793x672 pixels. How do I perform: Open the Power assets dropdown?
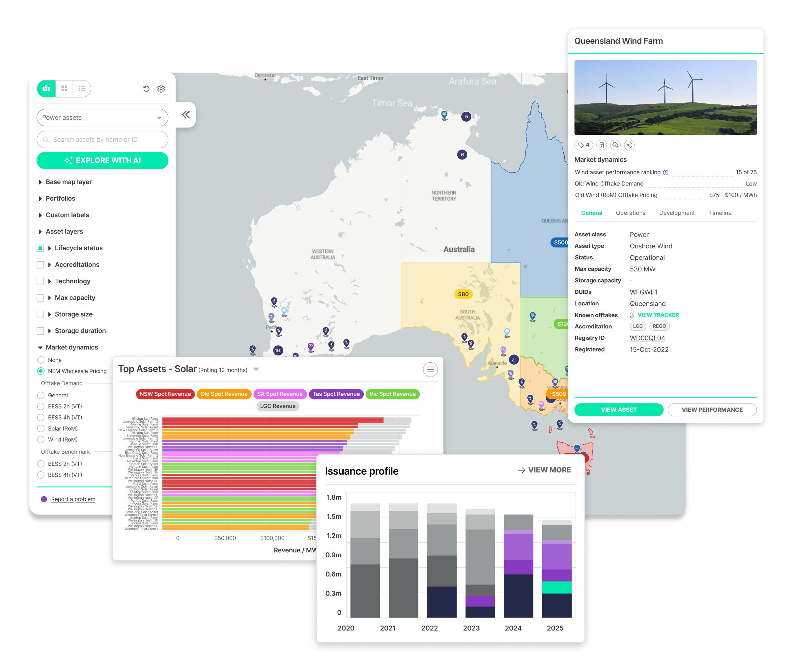[x=102, y=118]
